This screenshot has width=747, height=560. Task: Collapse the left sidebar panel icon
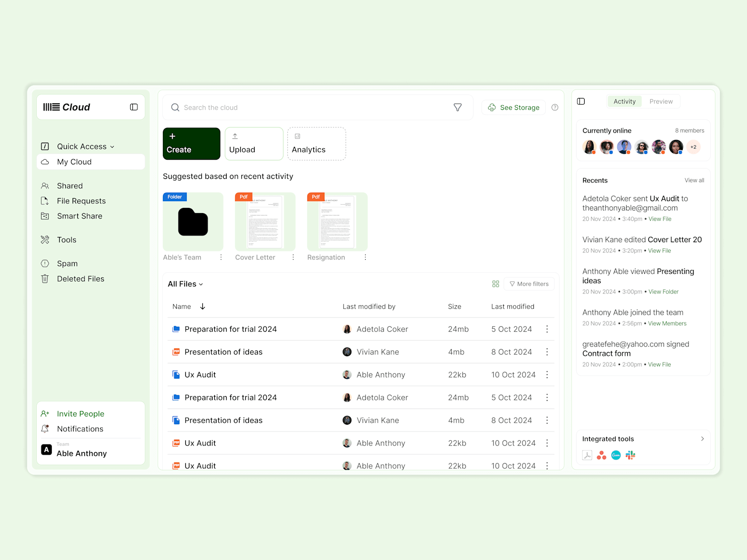(134, 107)
